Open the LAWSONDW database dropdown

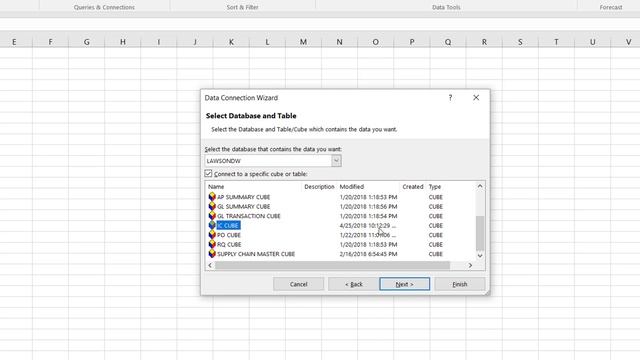click(x=336, y=160)
